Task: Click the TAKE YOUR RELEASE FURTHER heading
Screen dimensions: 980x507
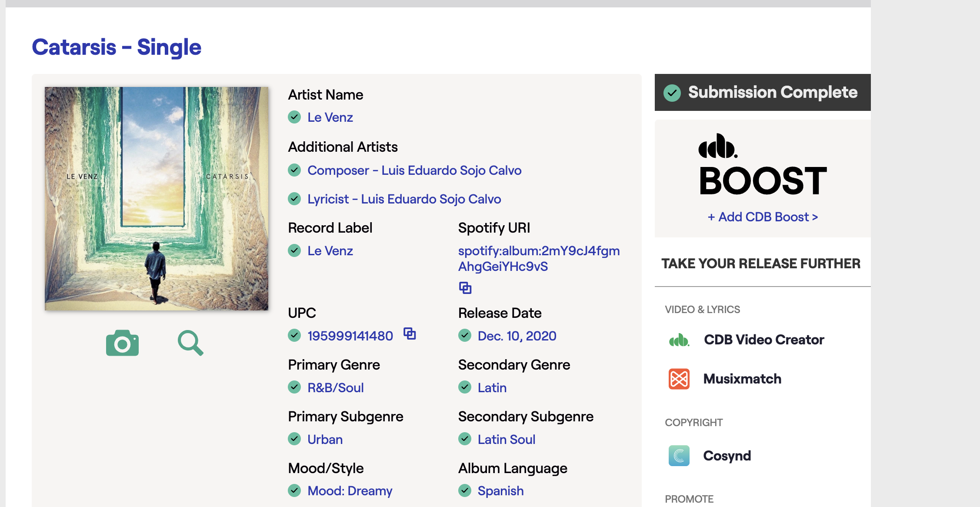Action: [761, 264]
